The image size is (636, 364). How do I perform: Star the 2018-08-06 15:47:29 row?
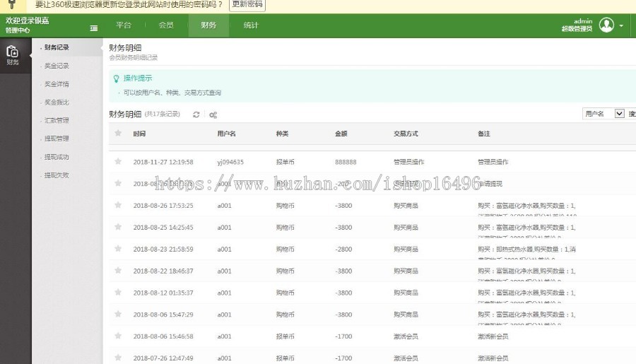pos(118,314)
